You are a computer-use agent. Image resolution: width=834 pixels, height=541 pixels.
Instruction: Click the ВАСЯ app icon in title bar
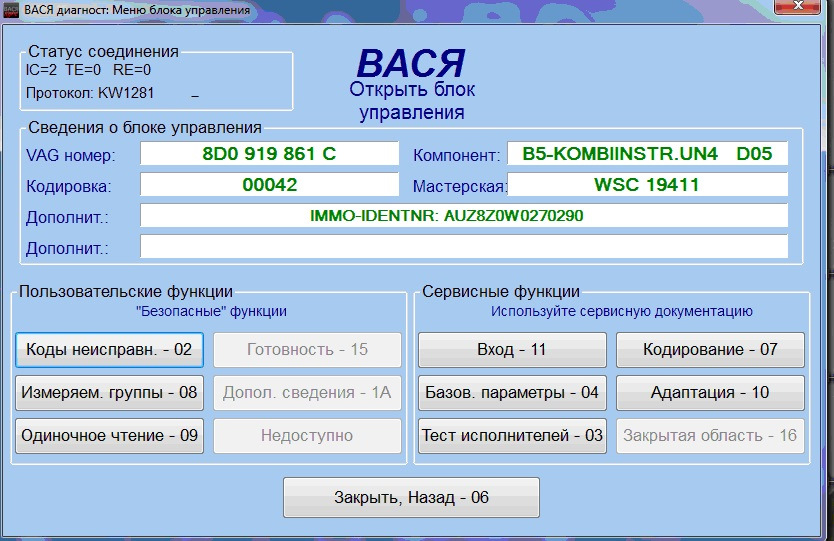coord(11,10)
